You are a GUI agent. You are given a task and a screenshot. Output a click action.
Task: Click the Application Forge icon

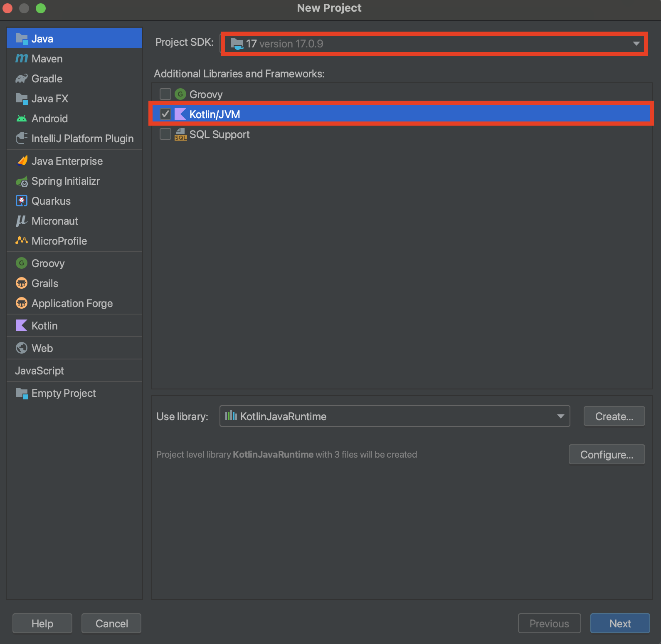click(22, 303)
